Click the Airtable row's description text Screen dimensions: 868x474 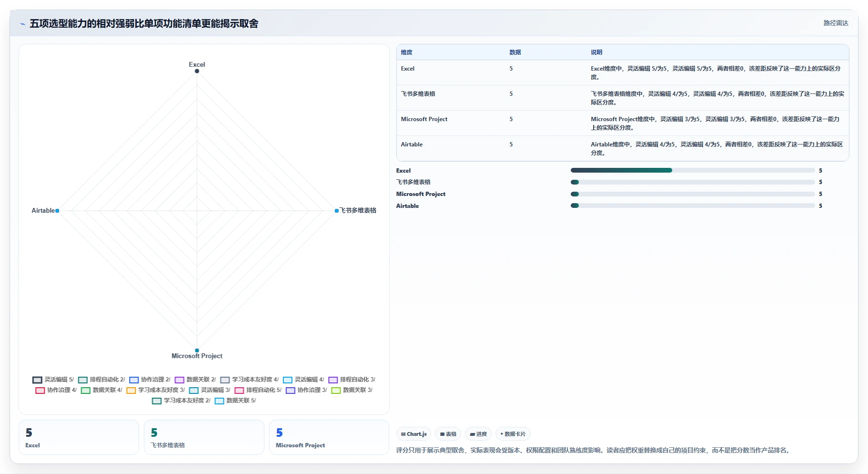[717, 149]
